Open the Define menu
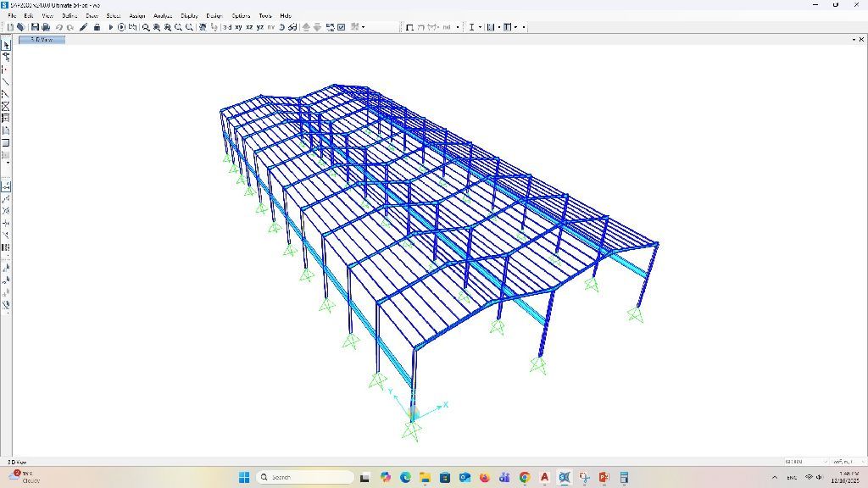 point(70,15)
